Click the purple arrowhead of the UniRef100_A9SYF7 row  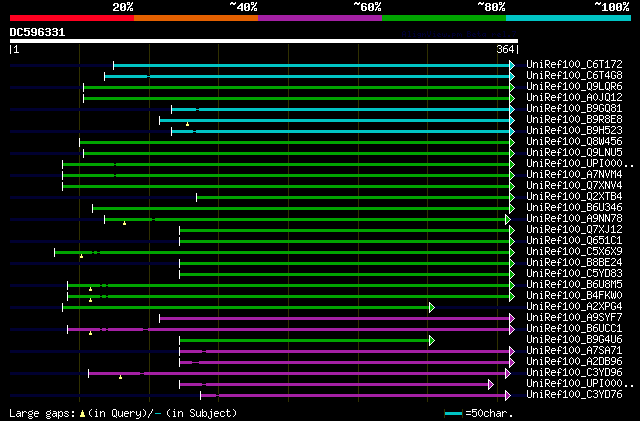[512, 319]
